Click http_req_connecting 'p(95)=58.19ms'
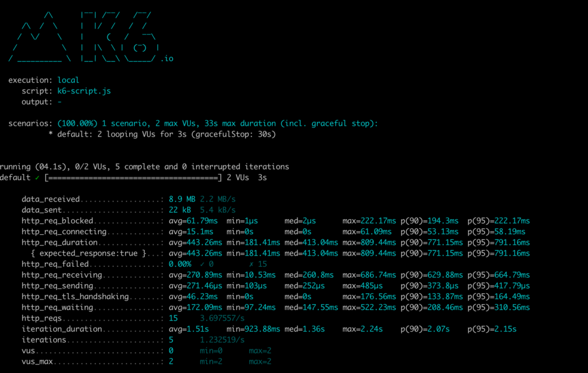 tap(496, 232)
